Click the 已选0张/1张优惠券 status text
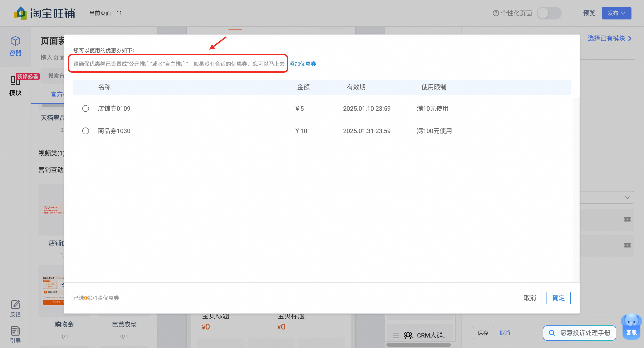Screen dimensions: 644x348 click(96, 298)
